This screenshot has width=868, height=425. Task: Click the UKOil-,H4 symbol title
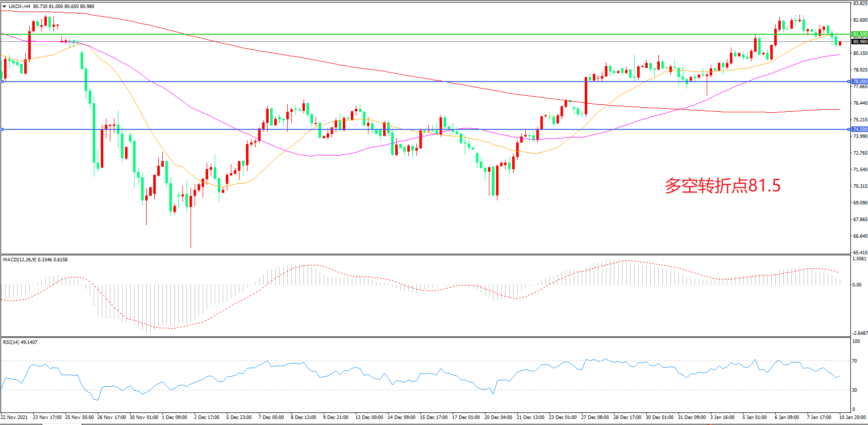(x=19, y=7)
